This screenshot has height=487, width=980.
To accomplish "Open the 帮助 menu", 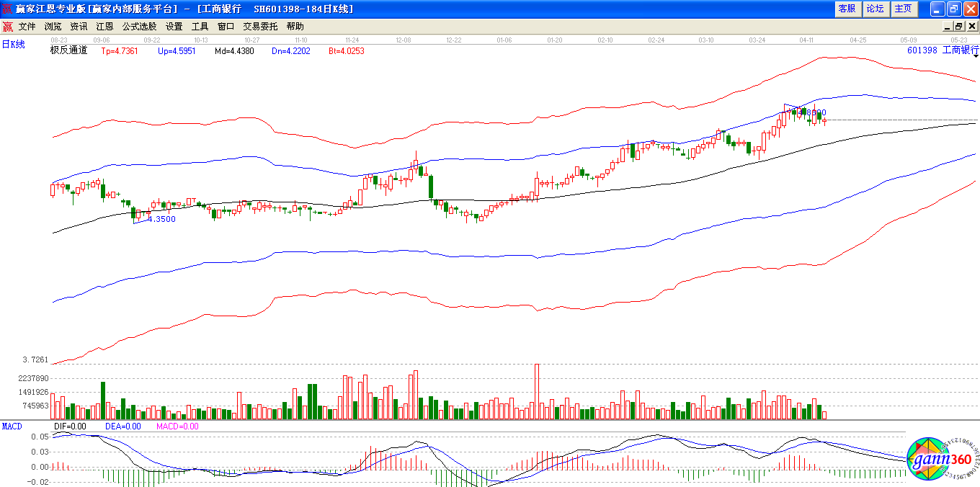I will click(x=295, y=27).
